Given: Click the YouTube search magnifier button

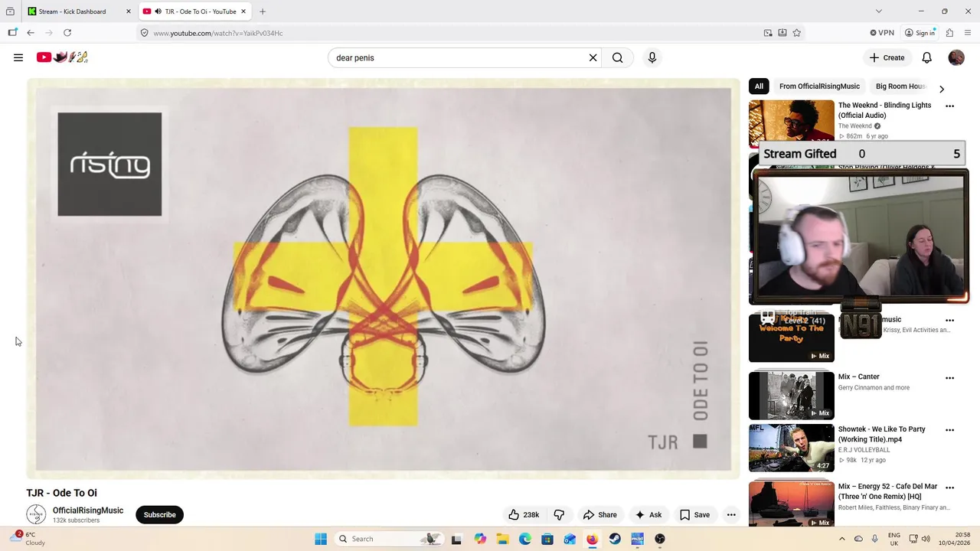Looking at the screenshot, I should [618, 57].
